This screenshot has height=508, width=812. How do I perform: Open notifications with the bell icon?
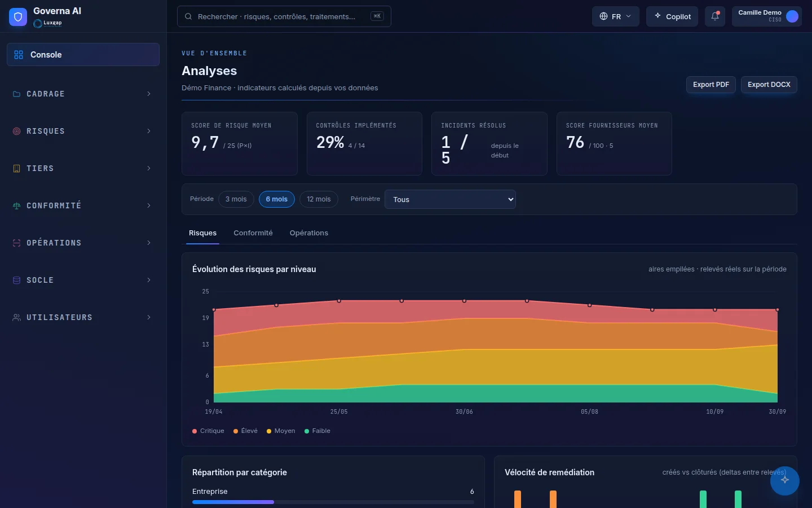point(715,16)
